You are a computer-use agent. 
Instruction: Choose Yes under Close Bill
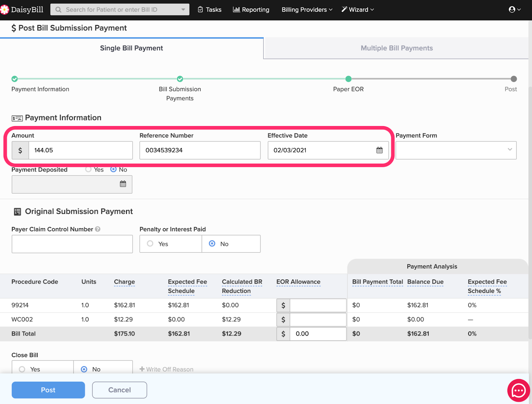point(22,369)
